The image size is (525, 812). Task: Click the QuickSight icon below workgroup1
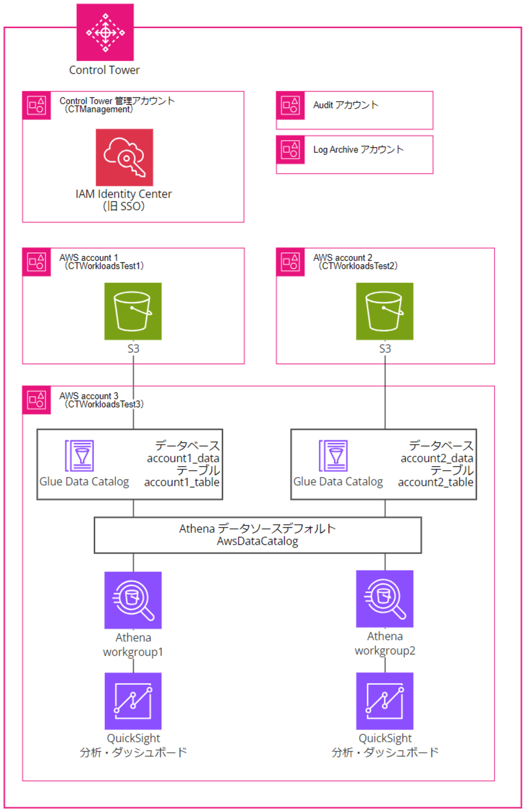(x=133, y=701)
